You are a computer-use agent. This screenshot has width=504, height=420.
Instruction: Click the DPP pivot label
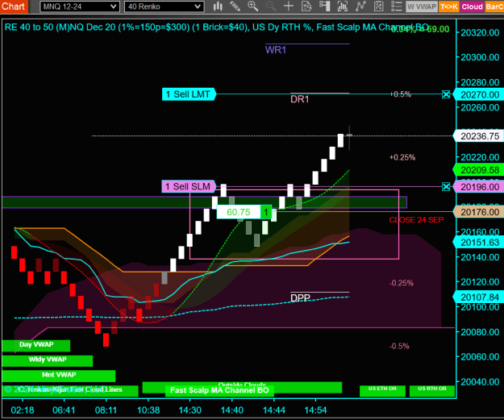pyautogui.click(x=300, y=298)
